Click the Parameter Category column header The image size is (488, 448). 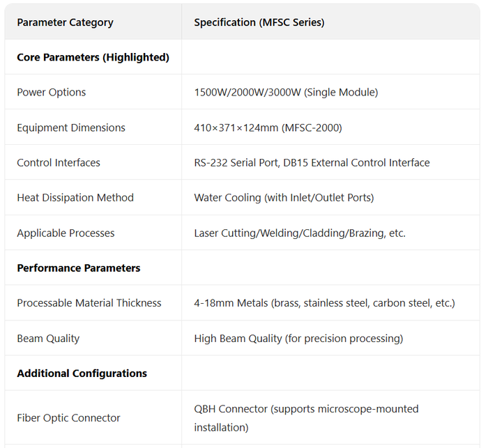point(65,22)
